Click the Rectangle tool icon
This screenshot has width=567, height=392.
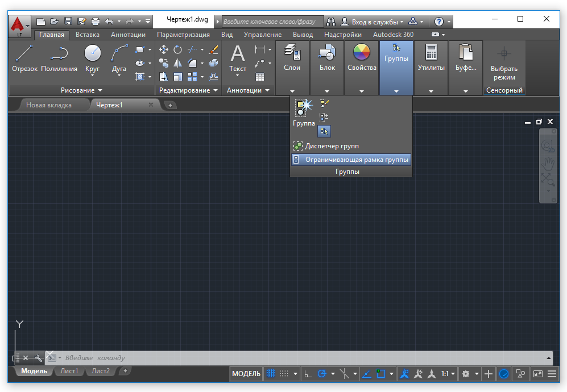pos(139,49)
